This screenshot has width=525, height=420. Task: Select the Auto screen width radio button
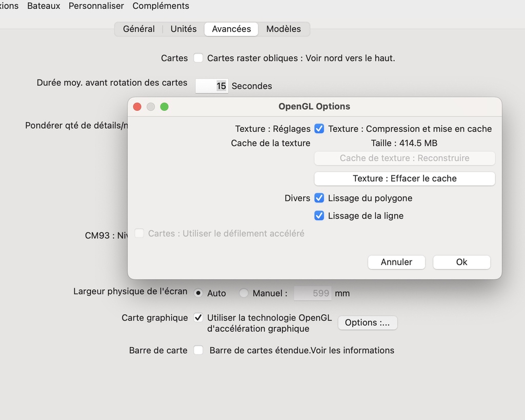198,293
